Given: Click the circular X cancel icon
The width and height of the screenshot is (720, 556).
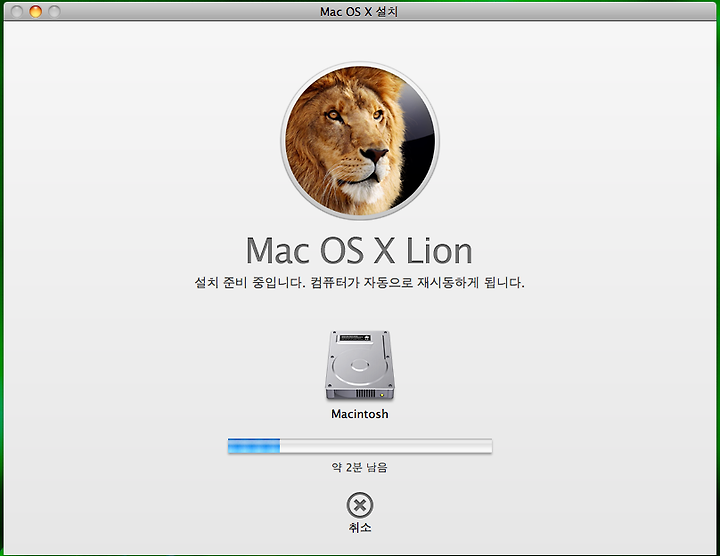Looking at the screenshot, I should point(360,505).
